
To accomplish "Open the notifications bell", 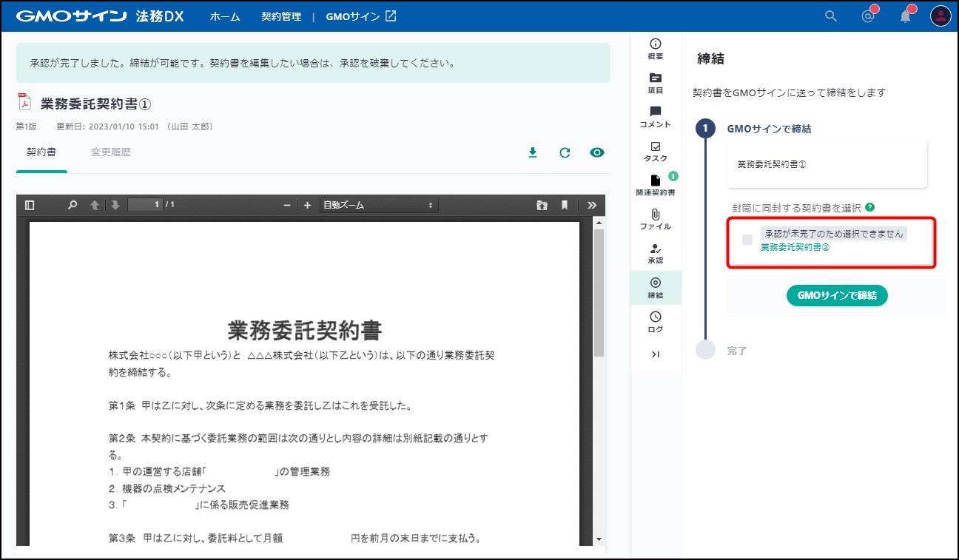I will click(x=906, y=16).
